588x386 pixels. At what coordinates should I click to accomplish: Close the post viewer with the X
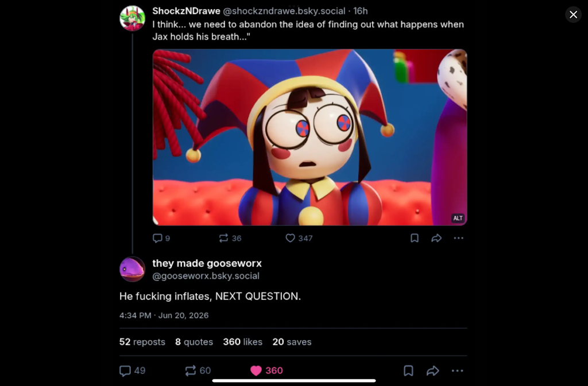(x=573, y=14)
